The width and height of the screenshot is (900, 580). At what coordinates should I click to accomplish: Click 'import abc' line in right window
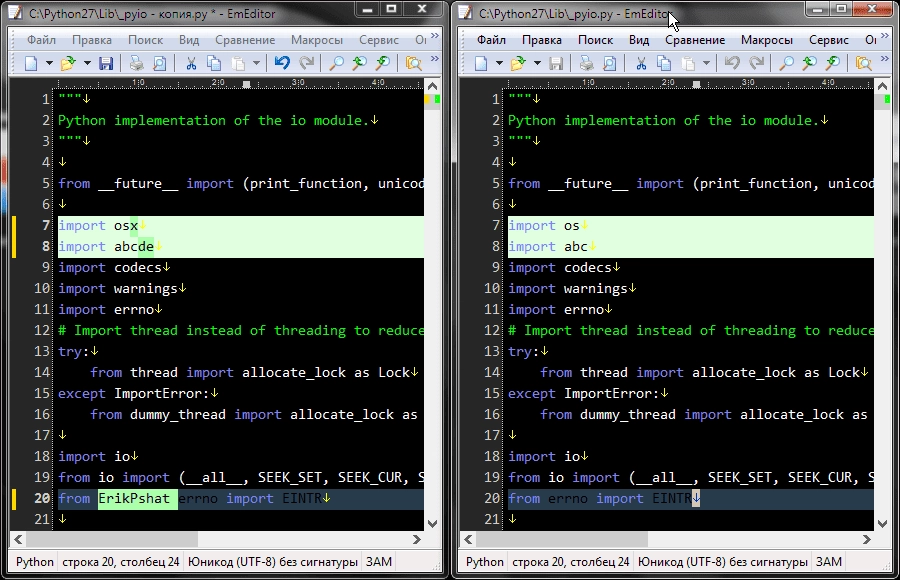click(691, 247)
